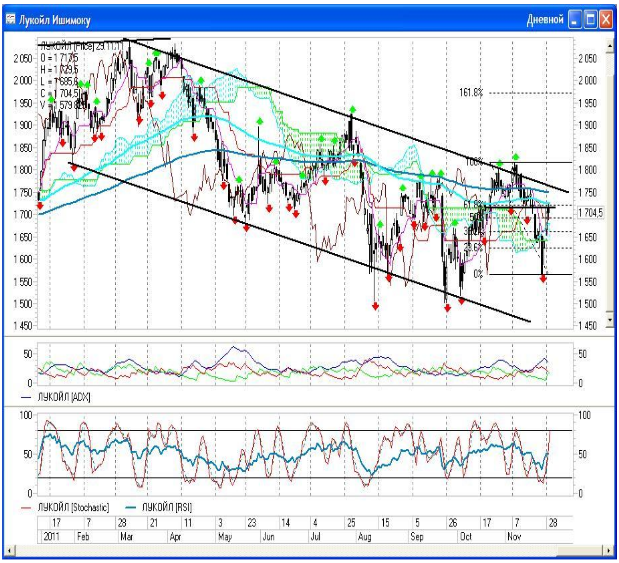
Task: Click the 161.8% Fibonacci level label
Action: [x=471, y=93]
